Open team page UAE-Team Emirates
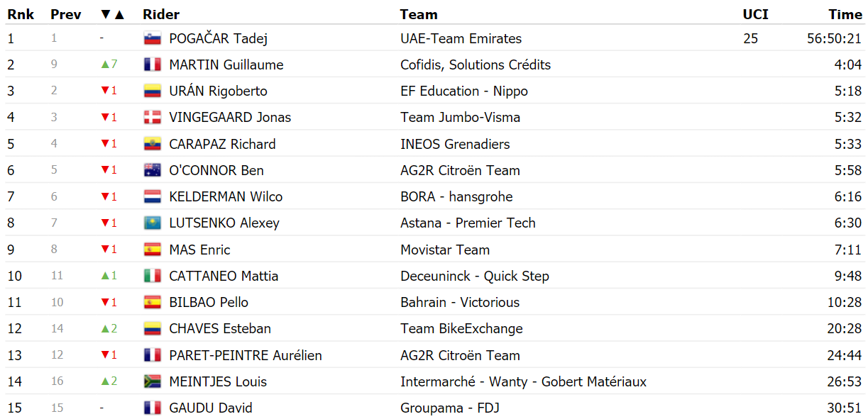The image size is (868, 419). coord(461,39)
